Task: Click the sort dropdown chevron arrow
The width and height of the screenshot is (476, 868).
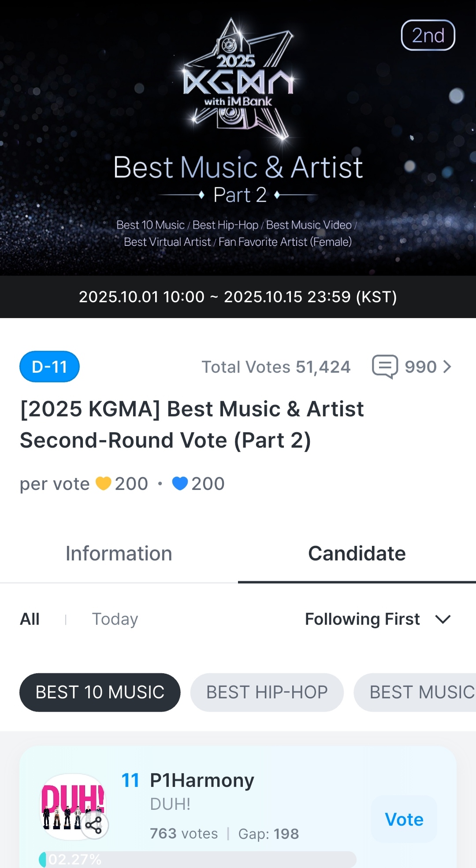Action: pos(443,619)
